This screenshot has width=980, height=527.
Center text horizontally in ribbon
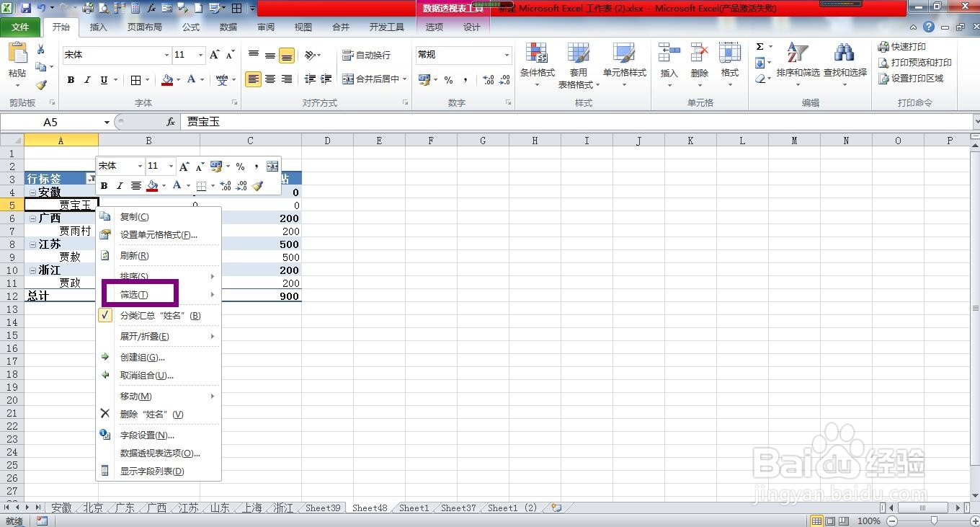pos(270,79)
